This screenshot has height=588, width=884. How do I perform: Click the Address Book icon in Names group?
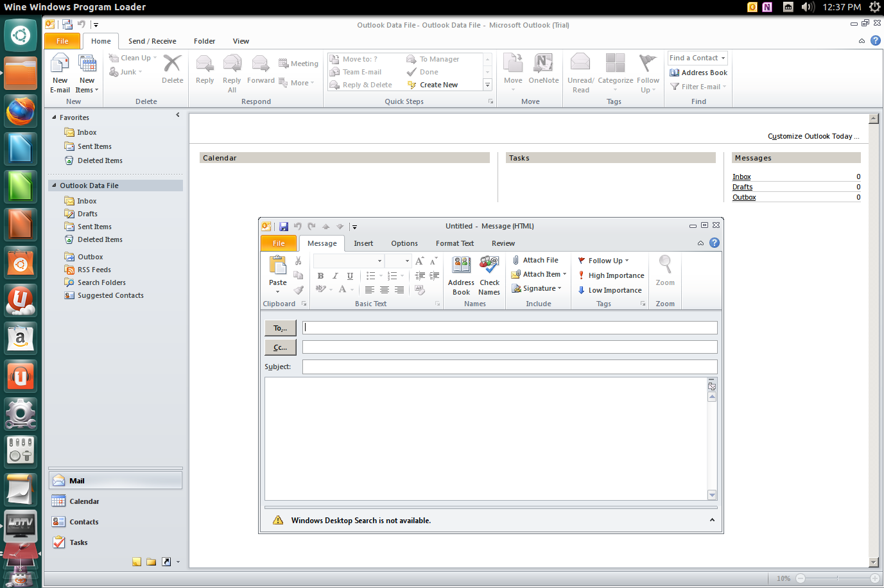(461, 265)
